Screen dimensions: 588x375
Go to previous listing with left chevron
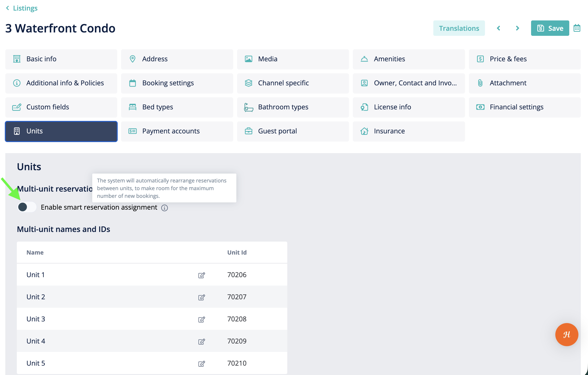coord(498,28)
